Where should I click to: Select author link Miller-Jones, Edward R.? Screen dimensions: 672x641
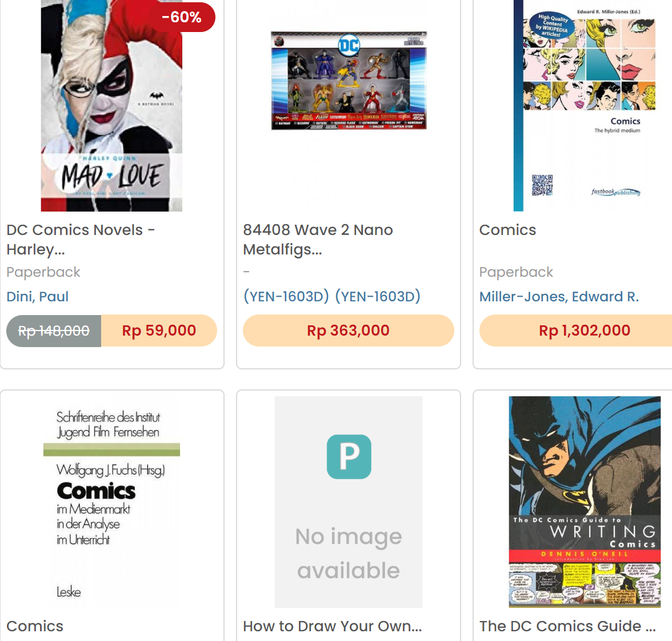tap(559, 296)
